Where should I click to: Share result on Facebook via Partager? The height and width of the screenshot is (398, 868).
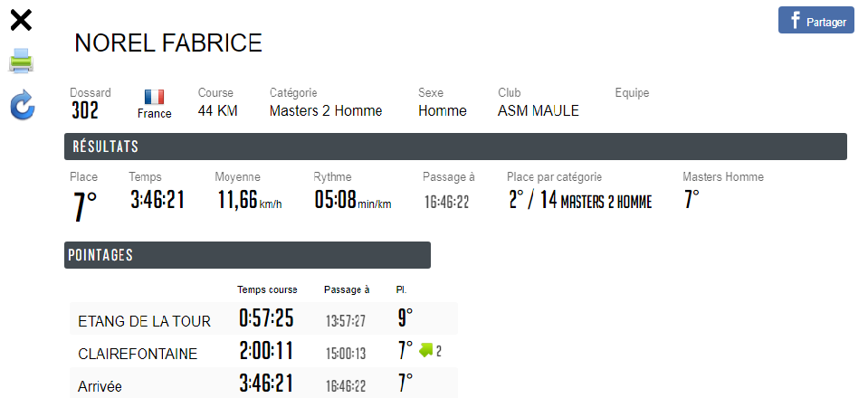pyautogui.click(x=816, y=21)
